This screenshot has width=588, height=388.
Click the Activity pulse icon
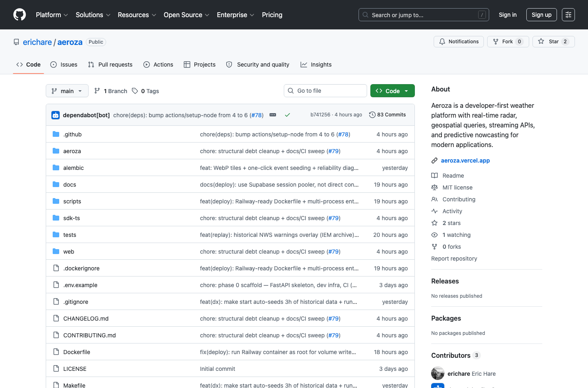point(434,211)
